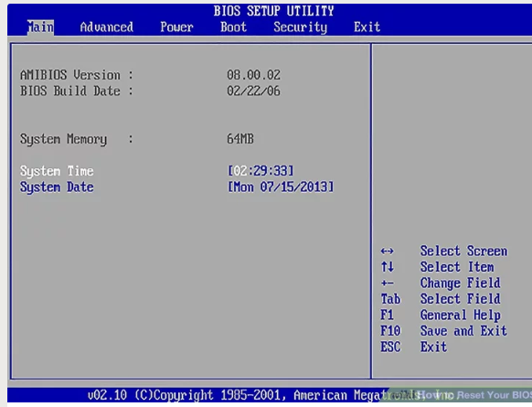Open the Advanced tab

(x=107, y=27)
